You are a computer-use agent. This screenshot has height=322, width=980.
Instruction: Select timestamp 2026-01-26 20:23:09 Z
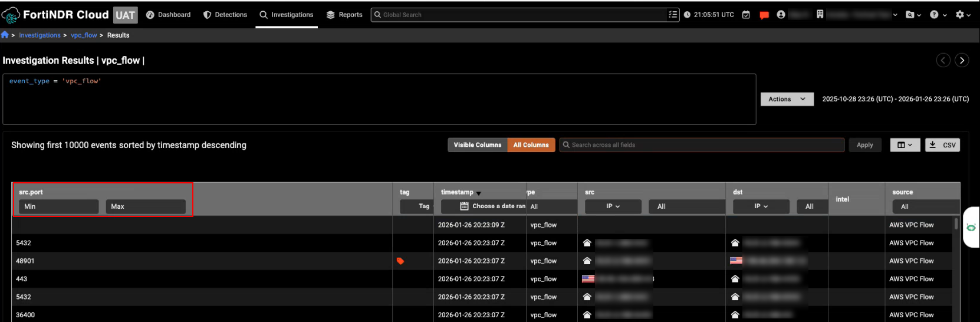point(471,225)
